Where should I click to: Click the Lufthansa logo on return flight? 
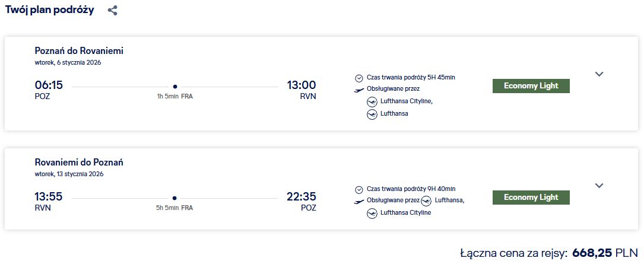coord(426,200)
